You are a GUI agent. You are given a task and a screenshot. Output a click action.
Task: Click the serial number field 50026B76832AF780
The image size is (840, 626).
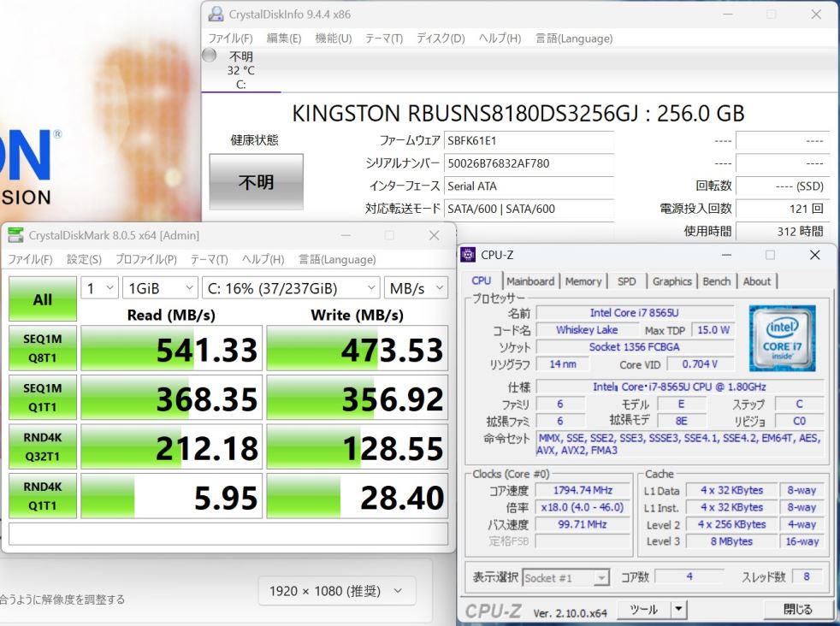pyautogui.click(x=529, y=163)
